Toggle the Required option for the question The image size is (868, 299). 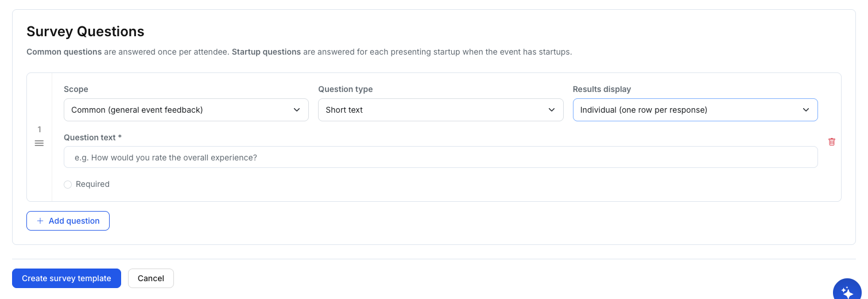tap(68, 185)
